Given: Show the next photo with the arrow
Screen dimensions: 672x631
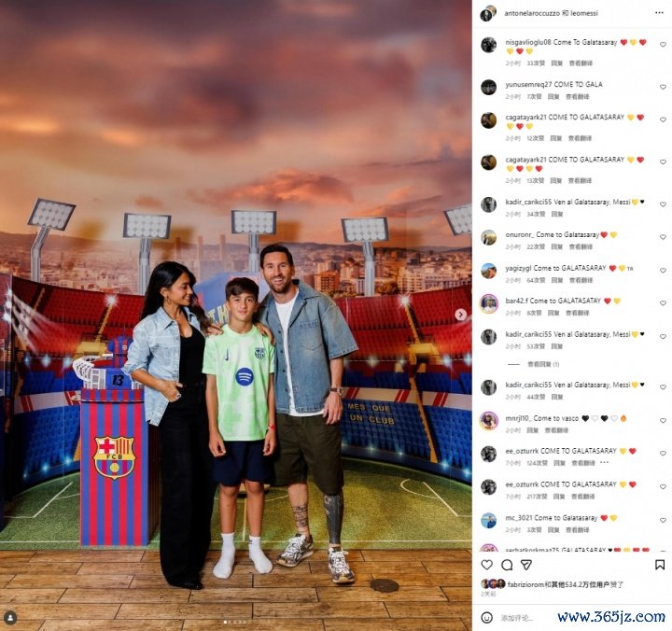Looking at the screenshot, I should pyautogui.click(x=461, y=315).
